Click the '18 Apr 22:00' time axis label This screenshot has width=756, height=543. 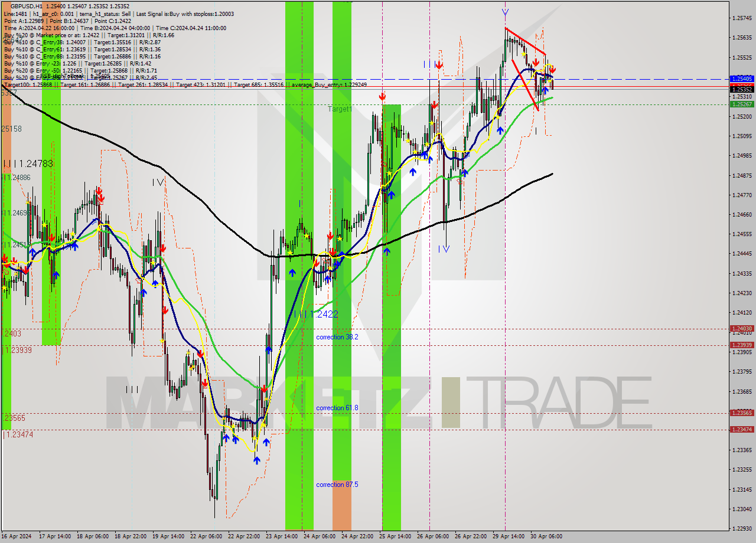coord(131,537)
